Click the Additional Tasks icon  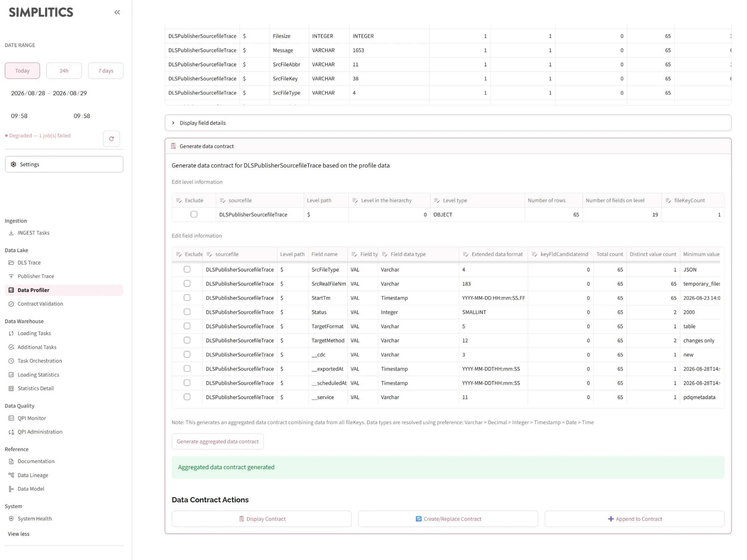[11, 347]
